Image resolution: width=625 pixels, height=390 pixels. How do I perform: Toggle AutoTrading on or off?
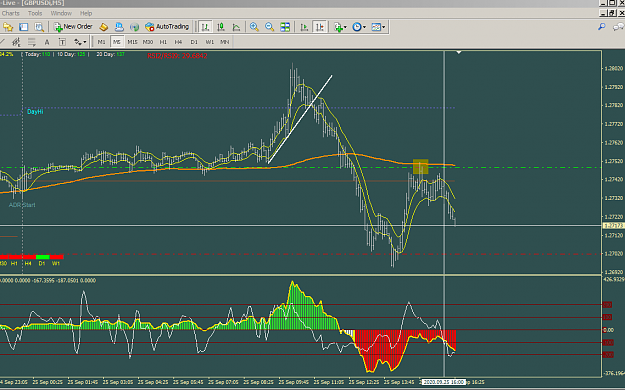[167, 27]
